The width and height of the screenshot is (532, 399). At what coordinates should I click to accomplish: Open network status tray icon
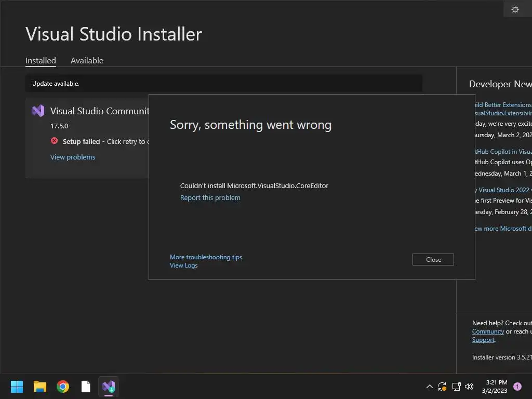point(456,387)
